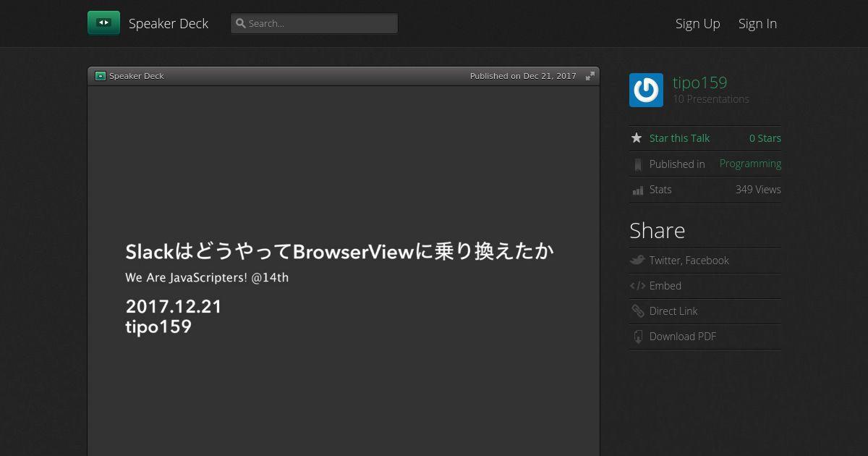Share via Twitter, Facebook link
The height and width of the screenshot is (456, 868).
(689, 261)
